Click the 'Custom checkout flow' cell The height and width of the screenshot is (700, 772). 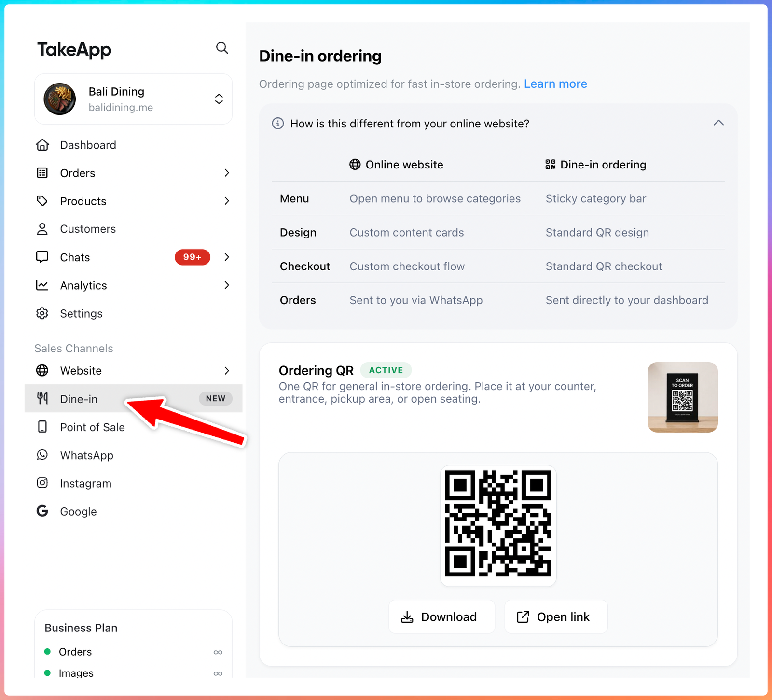[x=407, y=266]
